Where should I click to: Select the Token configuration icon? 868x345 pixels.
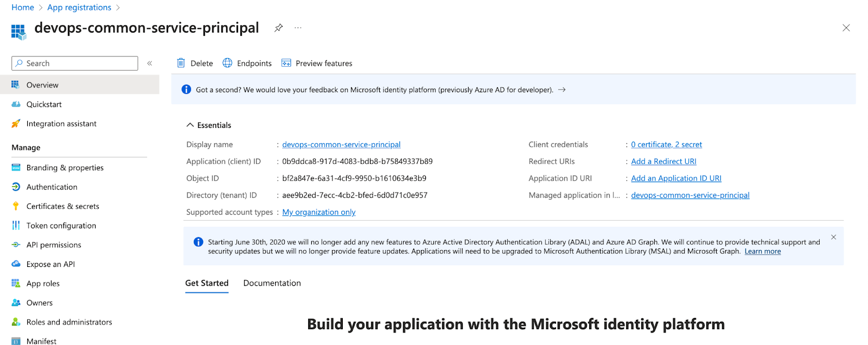point(16,226)
